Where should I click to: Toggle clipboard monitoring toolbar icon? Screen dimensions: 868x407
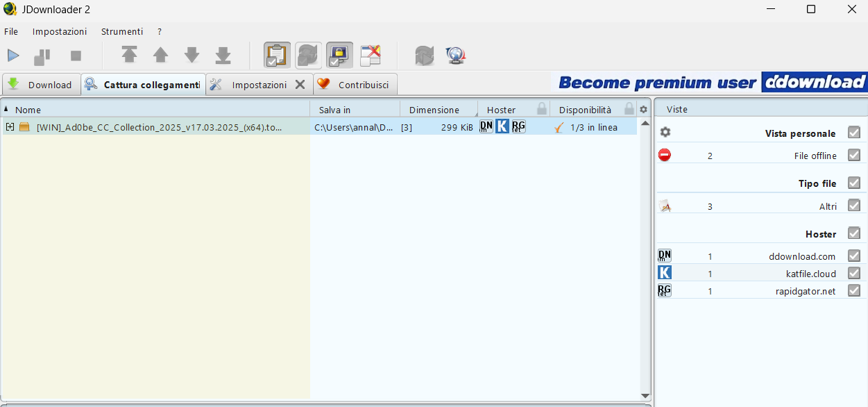pos(277,55)
